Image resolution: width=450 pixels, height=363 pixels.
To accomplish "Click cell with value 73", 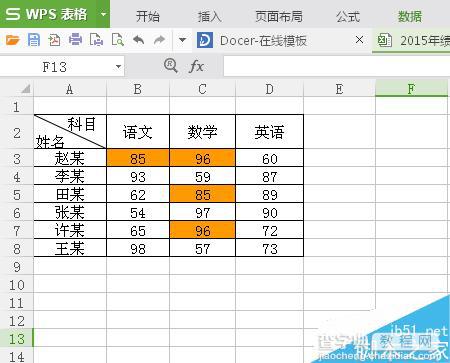I will (x=270, y=248).
